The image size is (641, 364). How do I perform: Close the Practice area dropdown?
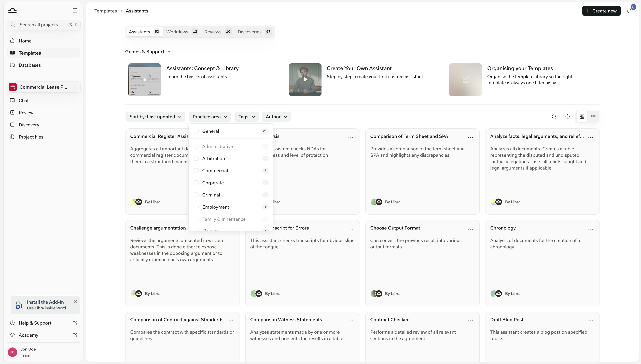210,117
